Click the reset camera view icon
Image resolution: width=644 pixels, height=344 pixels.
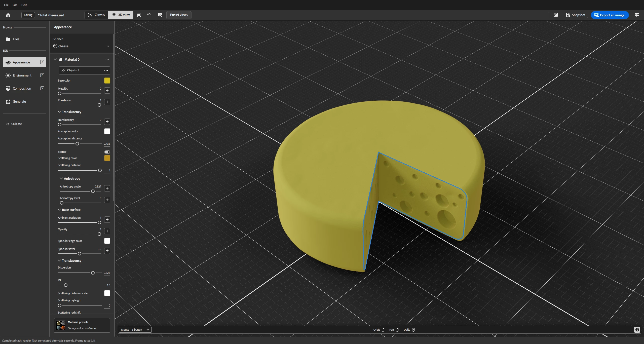tap(149, 15)
